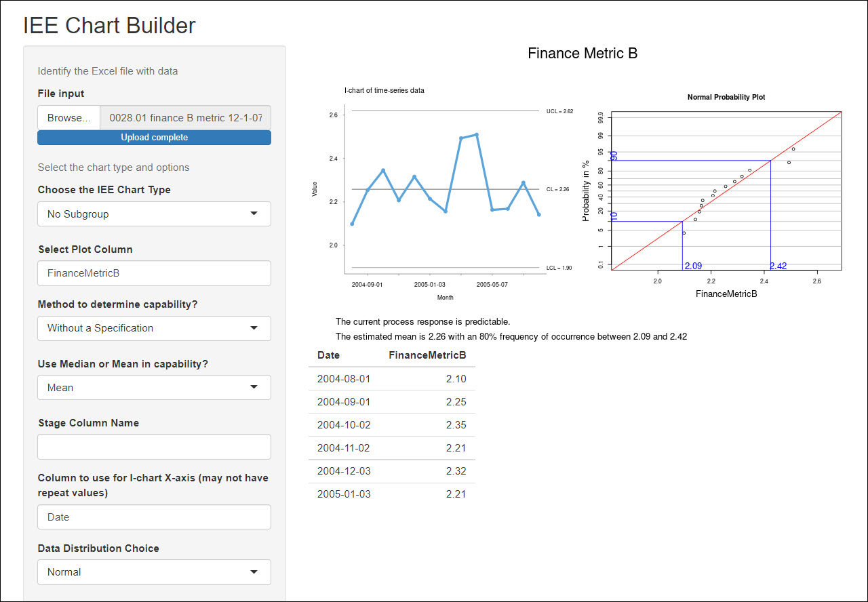This screenshot has height=602, width=868.
Task: Click the Date table column header
Action: click(x=329, y=355)
